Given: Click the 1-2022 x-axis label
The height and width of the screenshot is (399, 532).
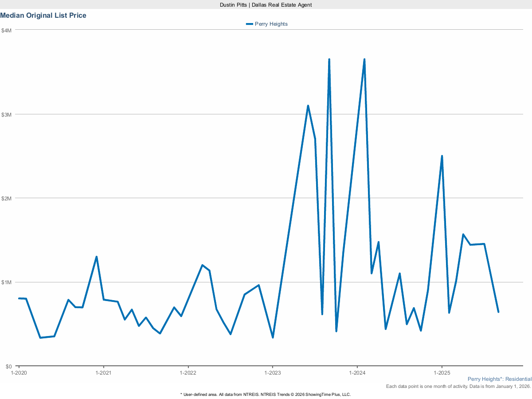Looking at the screenshot, I should point(188,373).
